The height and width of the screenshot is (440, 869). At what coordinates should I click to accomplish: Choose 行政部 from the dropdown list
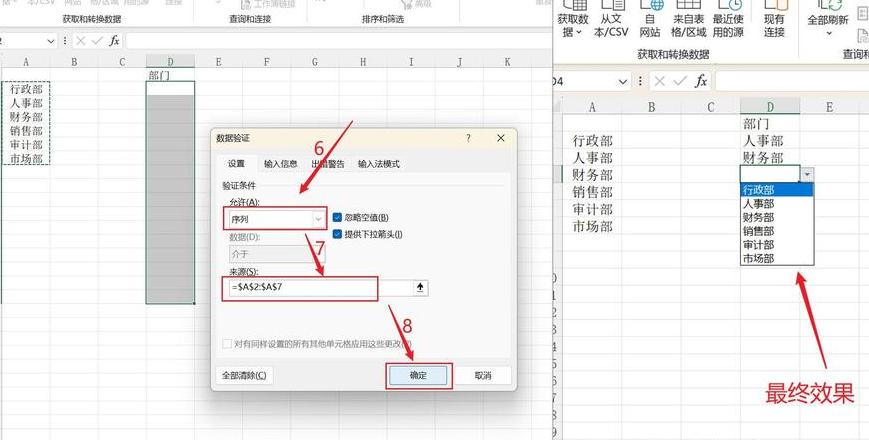coord(777,190)
